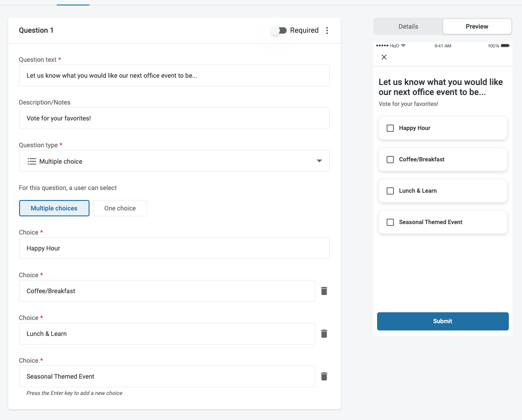This screenshot has width=522, height=420.
Task: Close the phone preview with X icon
Action: (x=384, y=57)
